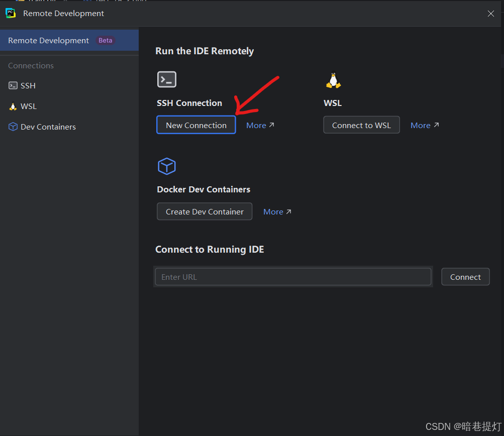Open the More link next to Connect to WSL
This screenshot has height=436, width=504.
(421, 125)
